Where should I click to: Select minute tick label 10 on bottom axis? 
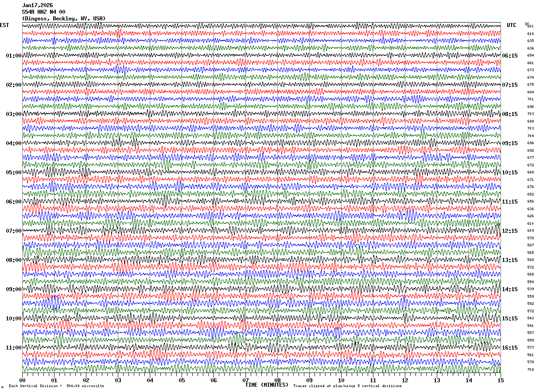coord(341,380)
